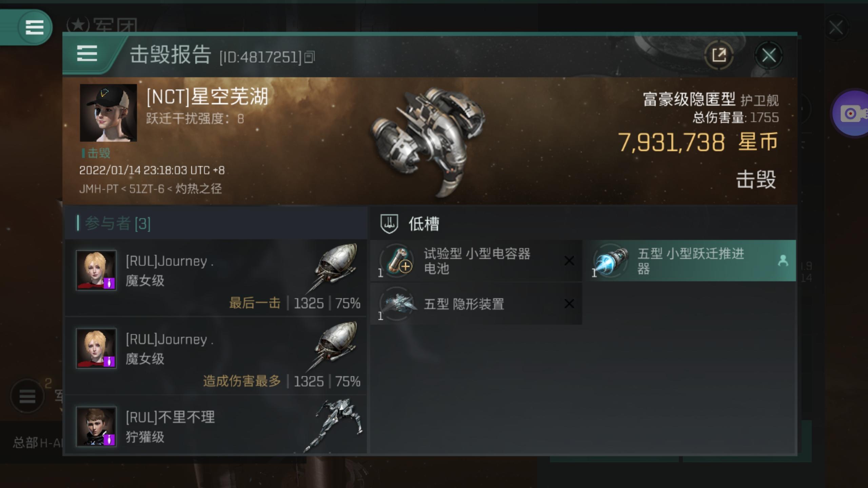Click X mark on cloaking device row

(569, 303)
